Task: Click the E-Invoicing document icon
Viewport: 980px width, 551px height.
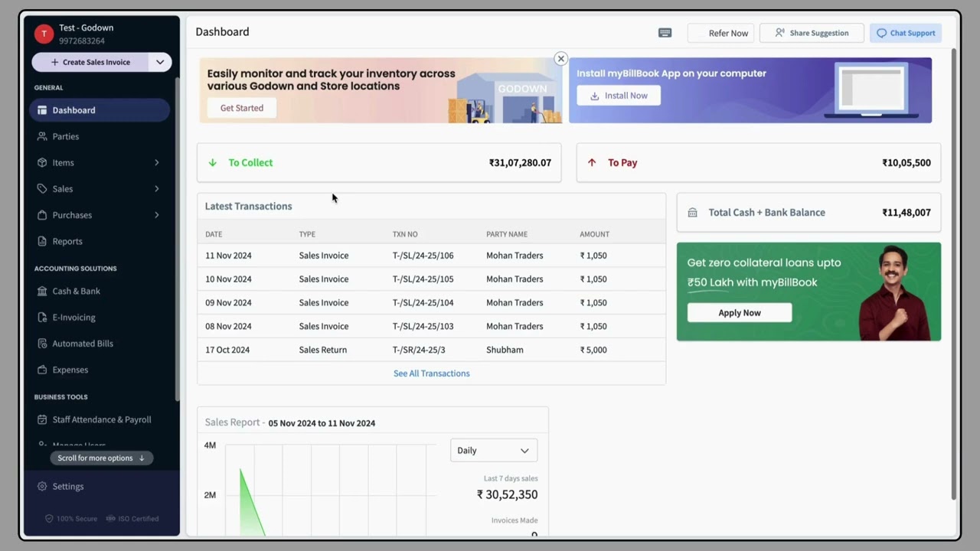Action: click(42, 317)
